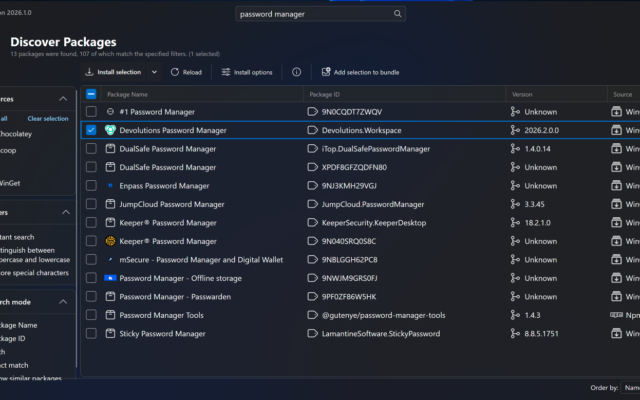The width and height of the screenshot is (640, 400).
Task: Open the Install selection dropdown arrow
Action: [154, 72]
